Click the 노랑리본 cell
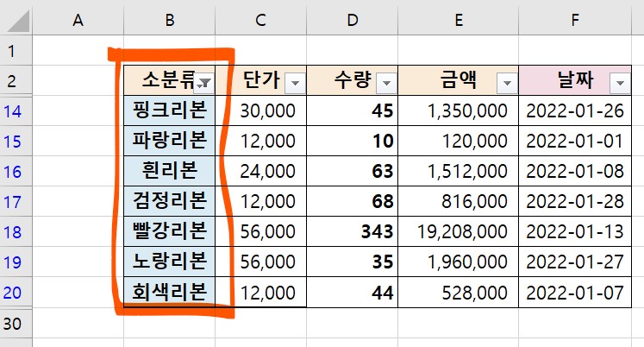 (169, 262)
